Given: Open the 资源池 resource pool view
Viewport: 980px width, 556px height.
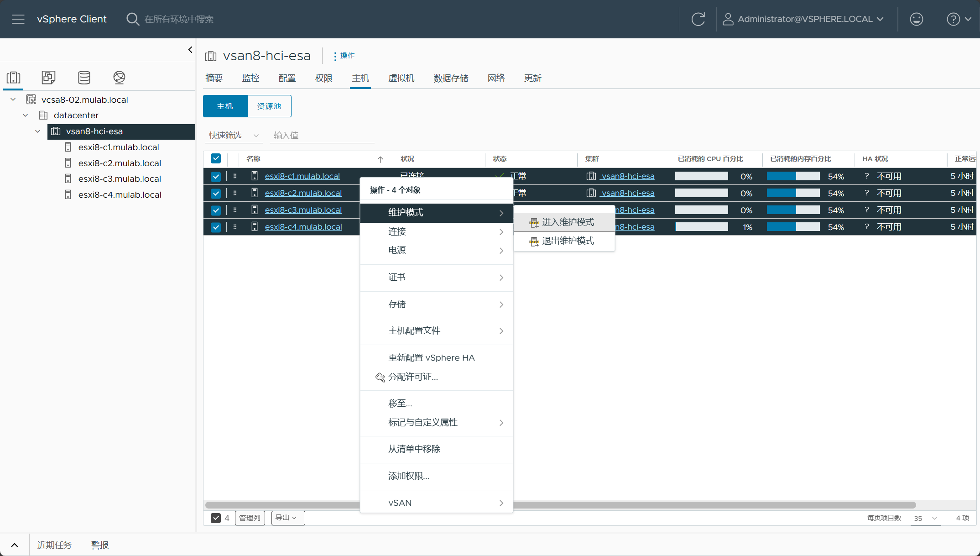Looking at the screenshot, I should tap(269, 106).
